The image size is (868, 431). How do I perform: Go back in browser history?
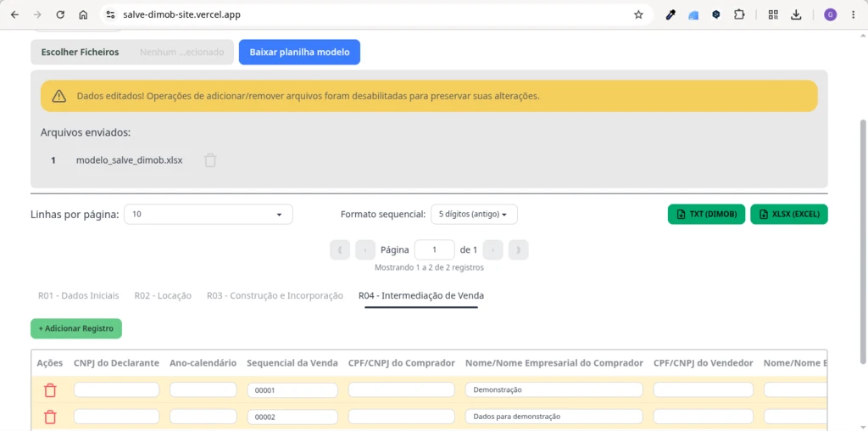(15, 15)
